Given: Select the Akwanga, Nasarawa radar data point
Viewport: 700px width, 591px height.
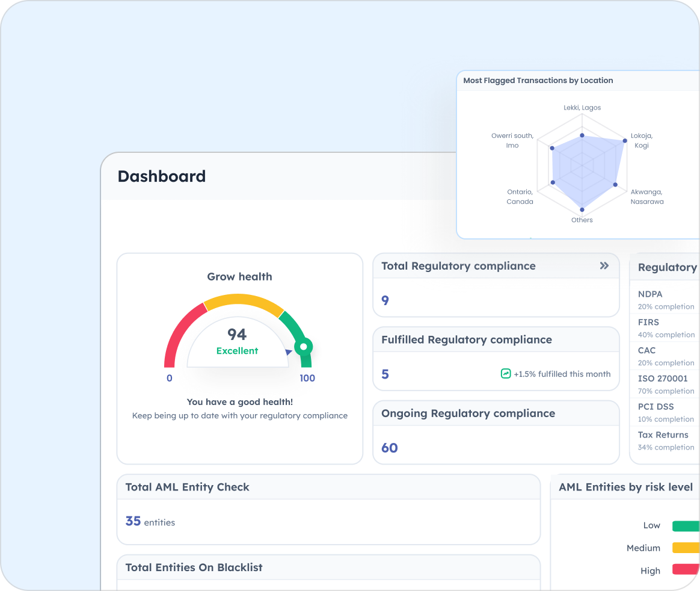Looking at the screenshot, I should [615, 184].
